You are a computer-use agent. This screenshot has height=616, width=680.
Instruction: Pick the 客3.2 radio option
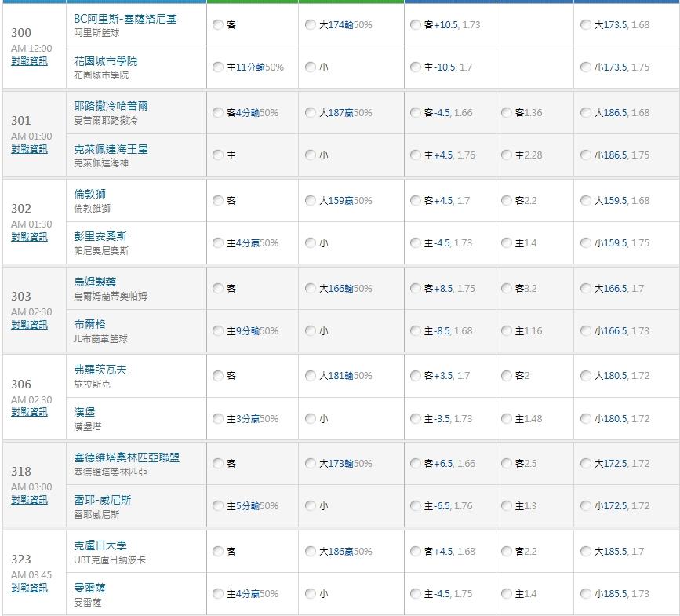[x=507, y=289]
